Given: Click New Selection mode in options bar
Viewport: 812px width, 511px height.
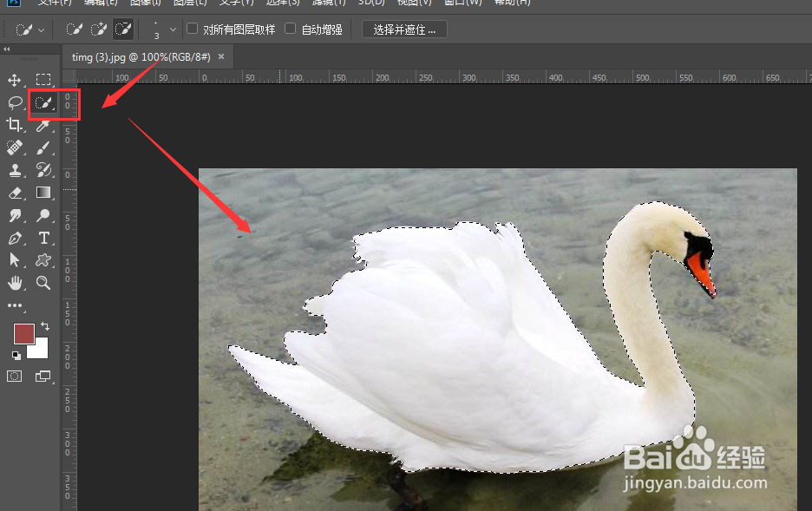Looking at the screenshot, I should (x=74, y=29).
